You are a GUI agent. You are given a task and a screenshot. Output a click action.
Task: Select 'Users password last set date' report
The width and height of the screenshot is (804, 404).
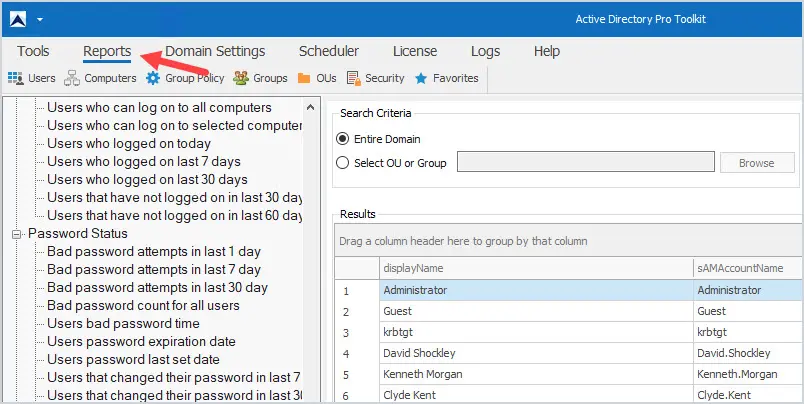[x=133, y=359]
